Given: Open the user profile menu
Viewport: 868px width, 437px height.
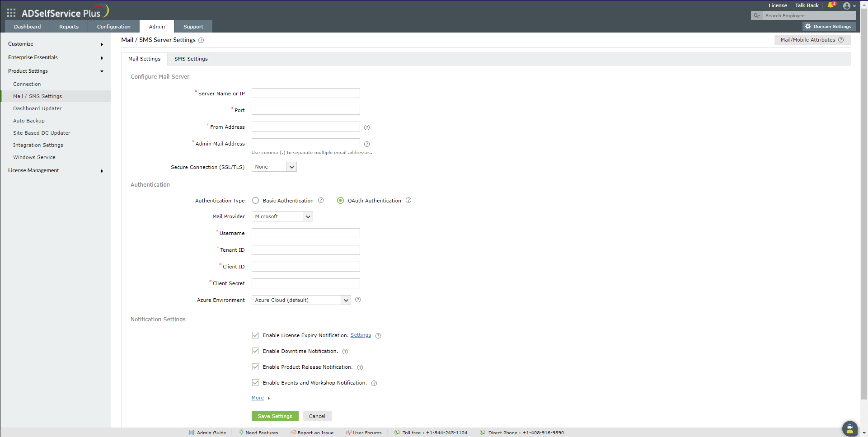Looking at the screenshot, I should coord(847,5).
